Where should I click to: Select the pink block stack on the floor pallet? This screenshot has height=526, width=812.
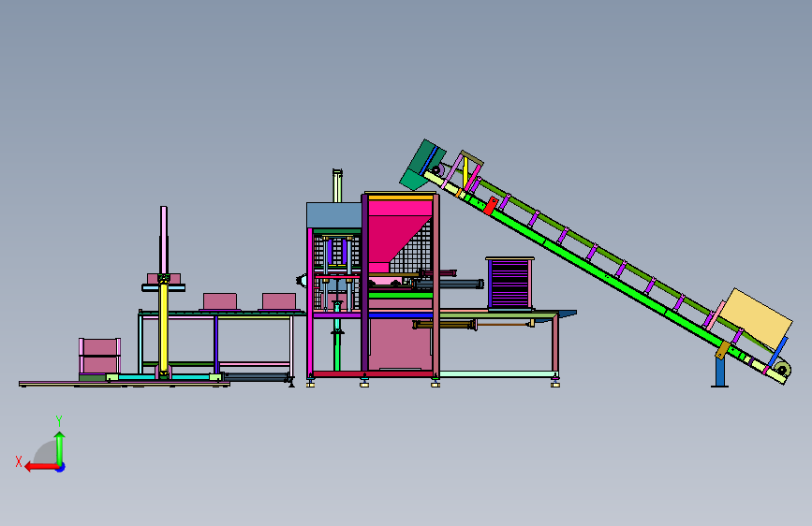pos(99,356)
